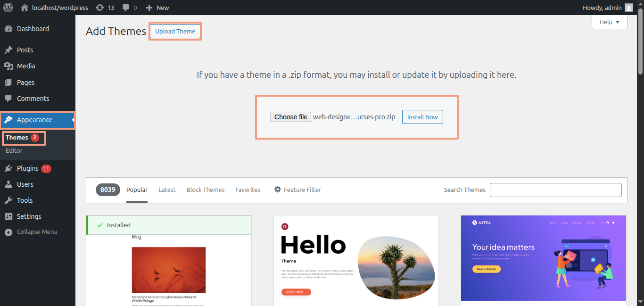Click the Upload Theme button

point(175,32)
